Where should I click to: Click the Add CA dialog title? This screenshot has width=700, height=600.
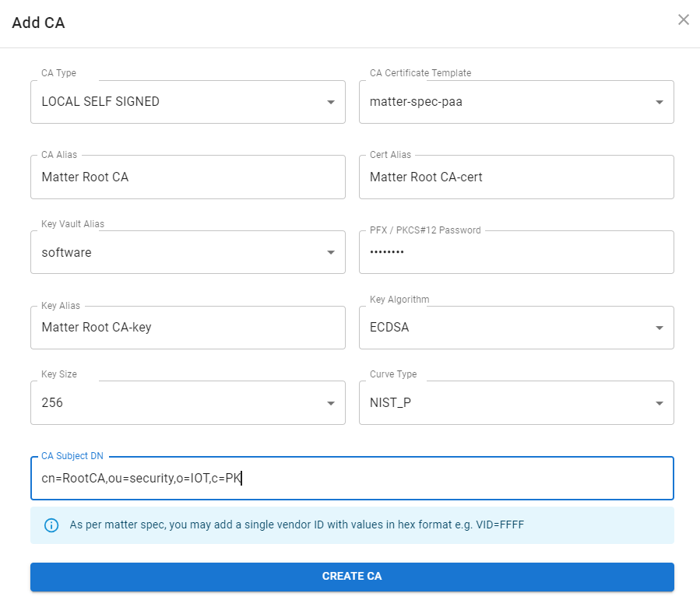(38, 23)
